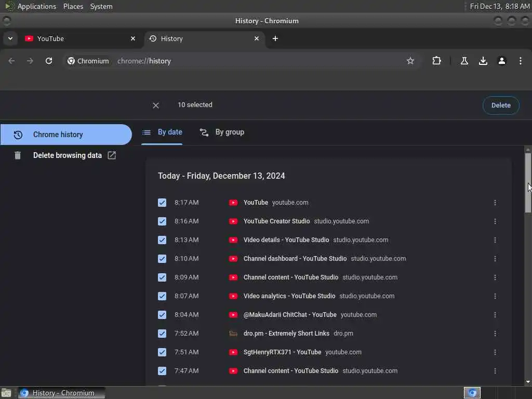Click the Delete button
This screenshot has height=399, width=532.
[x=501, y=105]
